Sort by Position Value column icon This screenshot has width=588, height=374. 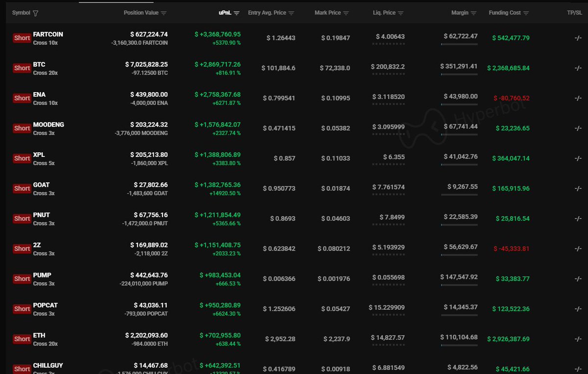[x=164, y=13]
